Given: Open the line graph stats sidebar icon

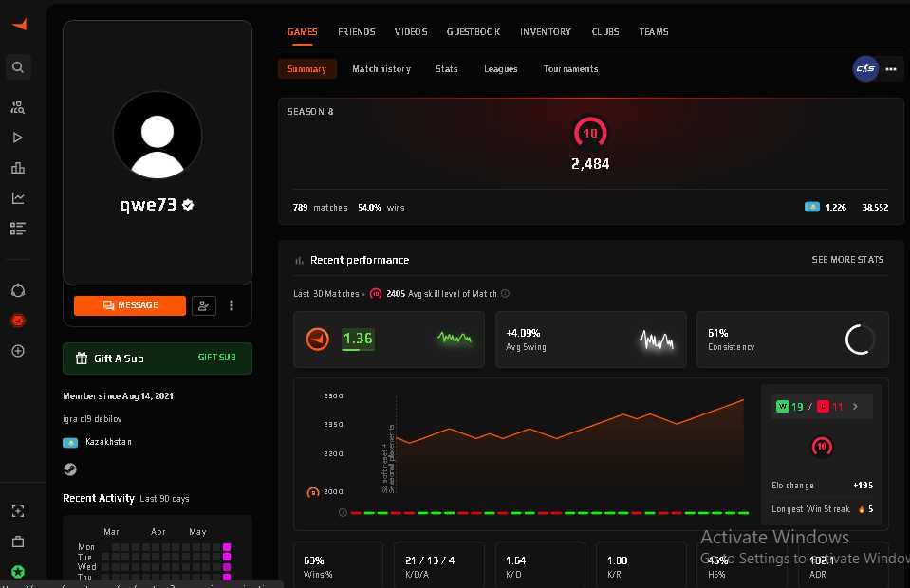Looking at the screenshot, I should click(18, 198).
